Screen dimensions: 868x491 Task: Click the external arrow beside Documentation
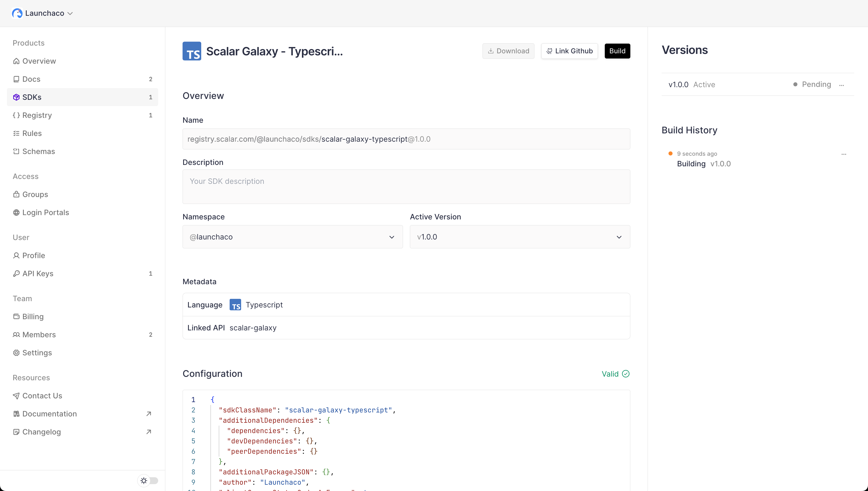tap(148, 414)
